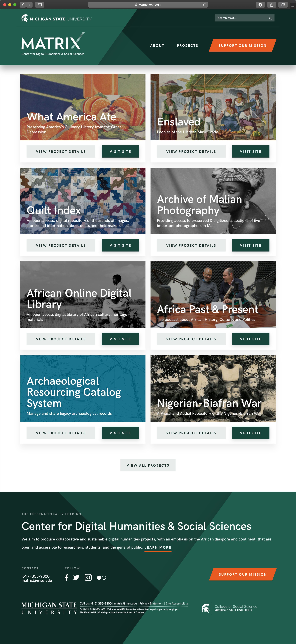Click the browser downloads icon
Viewport: 296px width, 644px height.
(260, 5)
